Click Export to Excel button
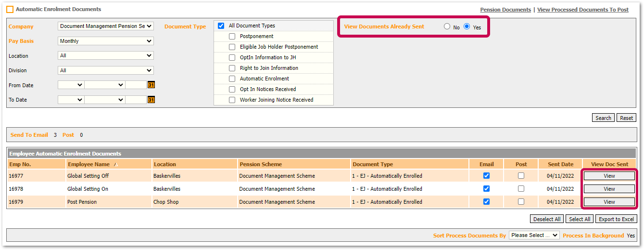This screenshot has width=644, height=250. pyautogui.click(x=616, y=219)
